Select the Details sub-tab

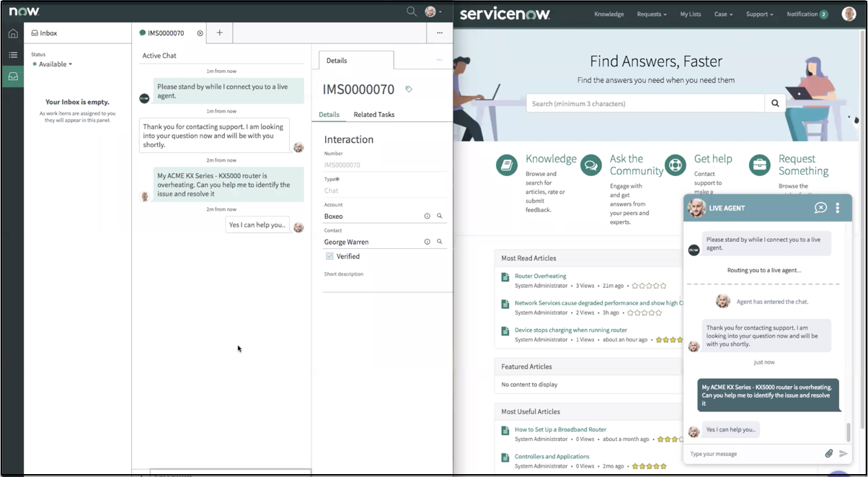tap(329, 115)
